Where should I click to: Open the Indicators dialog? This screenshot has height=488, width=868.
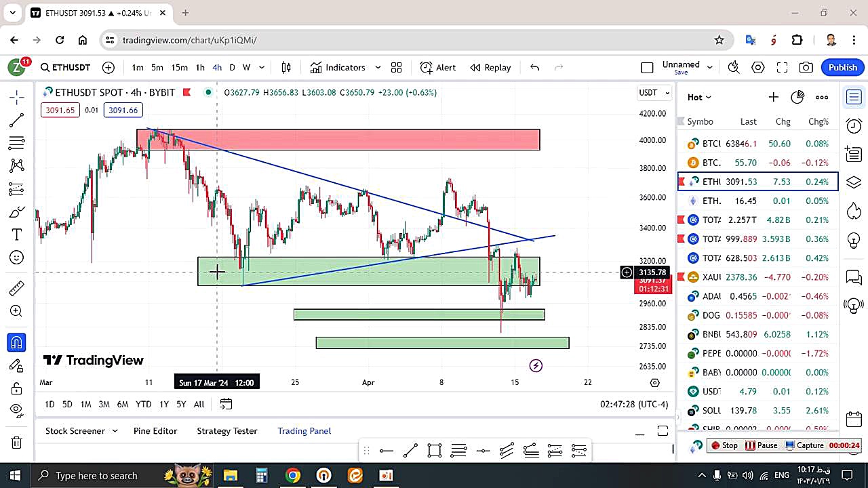(338, 67)
